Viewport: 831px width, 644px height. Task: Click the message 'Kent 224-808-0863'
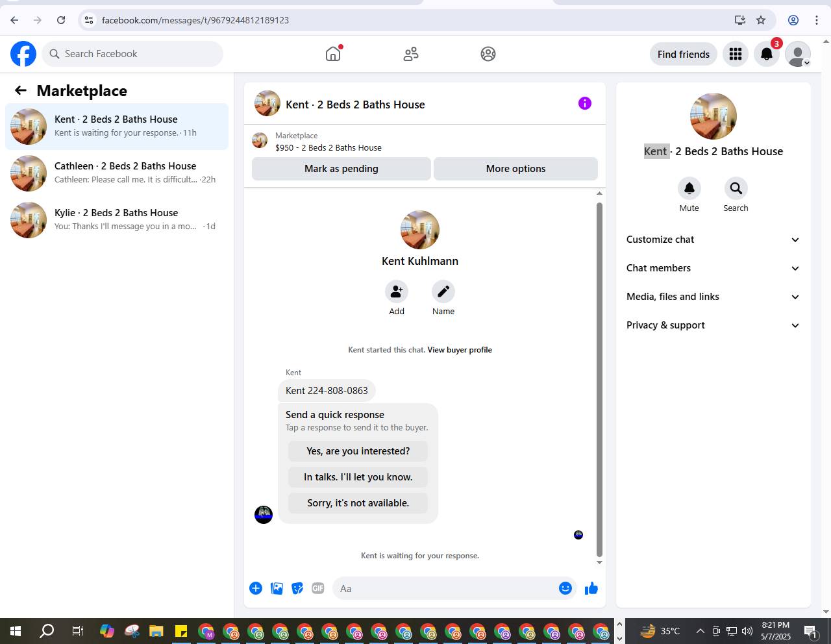[x=327, y=391]
